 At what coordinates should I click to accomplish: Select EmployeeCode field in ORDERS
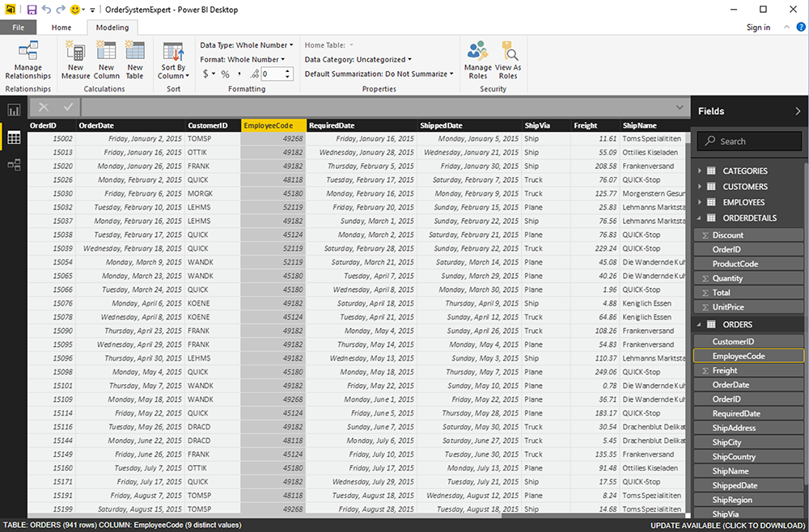click(748, 357)
